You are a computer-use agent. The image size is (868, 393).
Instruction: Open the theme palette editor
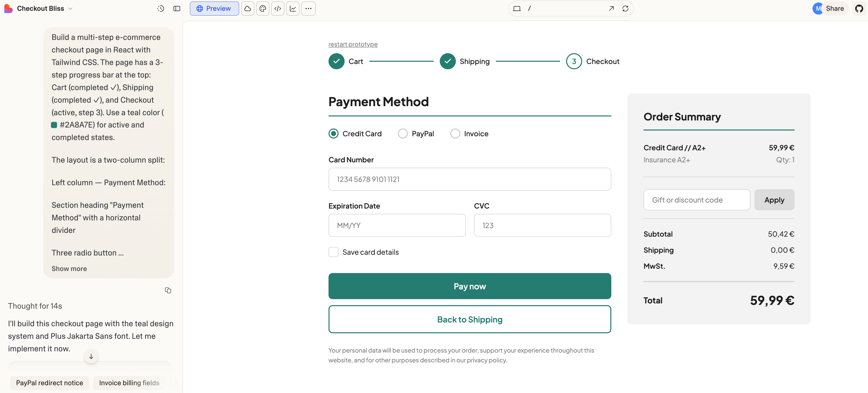(262, 9)
